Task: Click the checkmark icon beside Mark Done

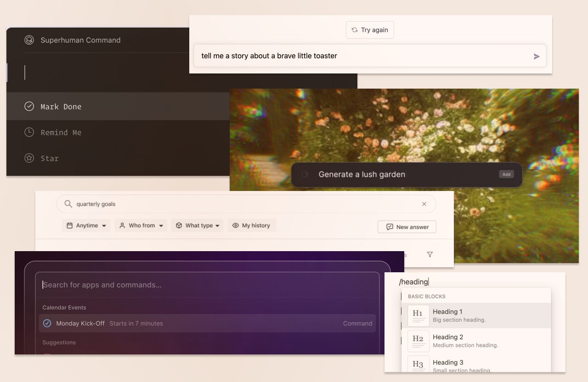Action: (x=29, y=106)
